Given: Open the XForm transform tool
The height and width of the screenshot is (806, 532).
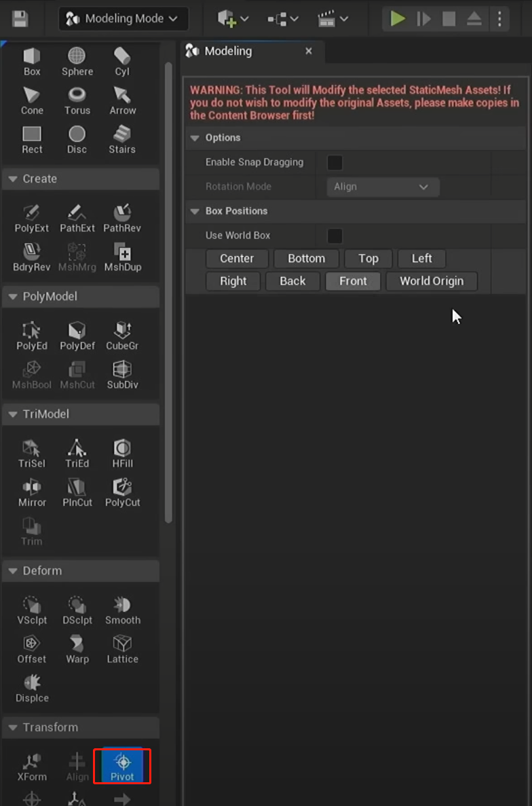Looking at the screenshot, I should click(x=32, y=767).
